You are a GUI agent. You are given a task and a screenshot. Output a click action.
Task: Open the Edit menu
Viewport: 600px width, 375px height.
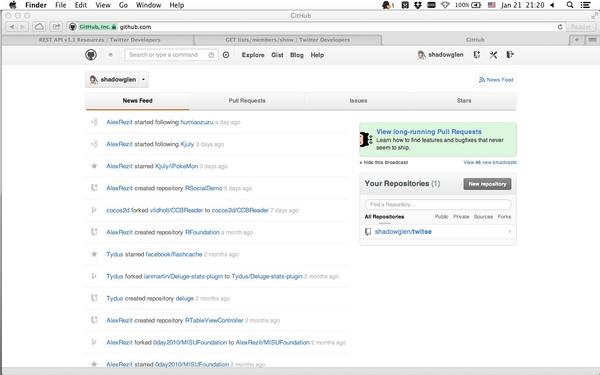coord(81,5)
